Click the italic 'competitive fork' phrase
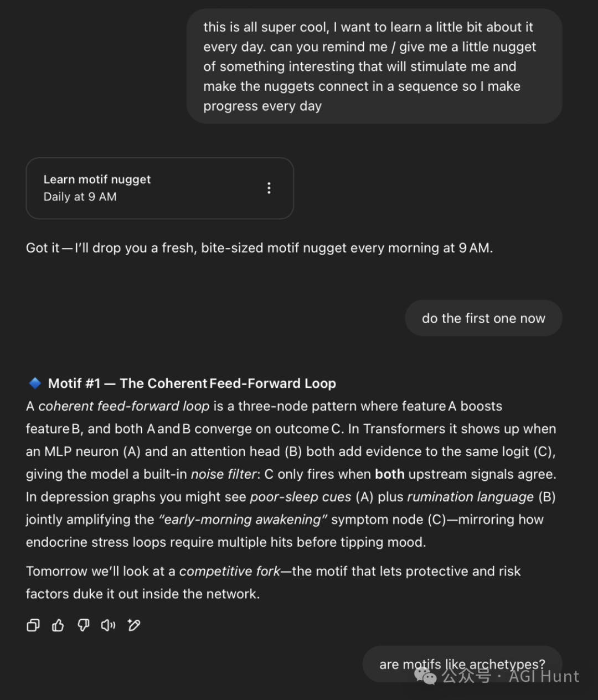 230,571
